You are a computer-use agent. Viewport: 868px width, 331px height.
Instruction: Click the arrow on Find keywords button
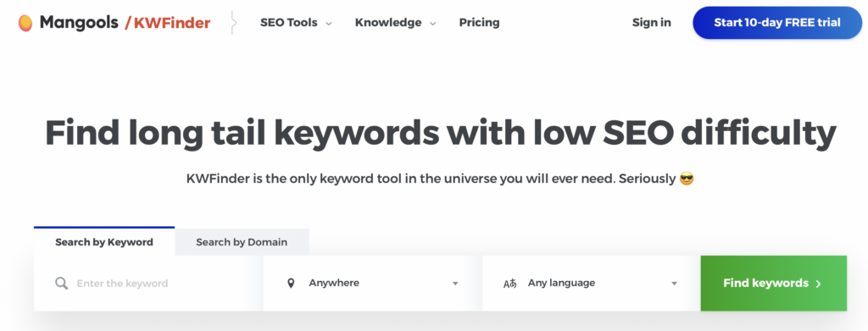pos(819,284)
